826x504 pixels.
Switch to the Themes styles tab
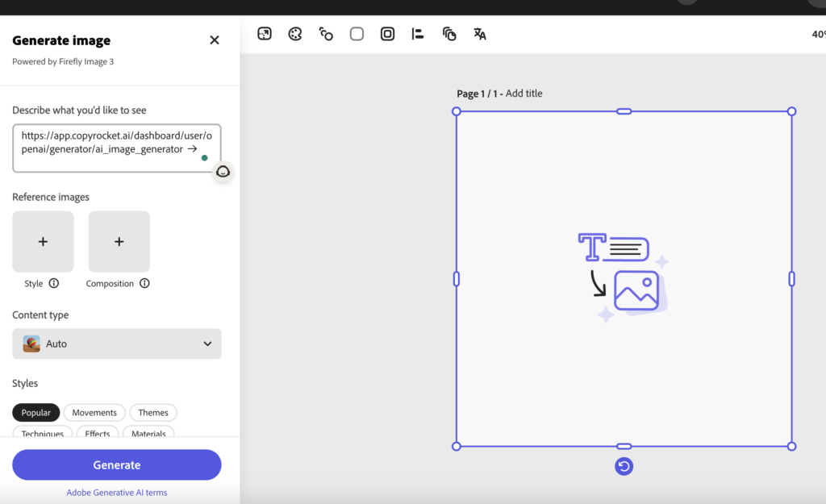pos(153,413)
